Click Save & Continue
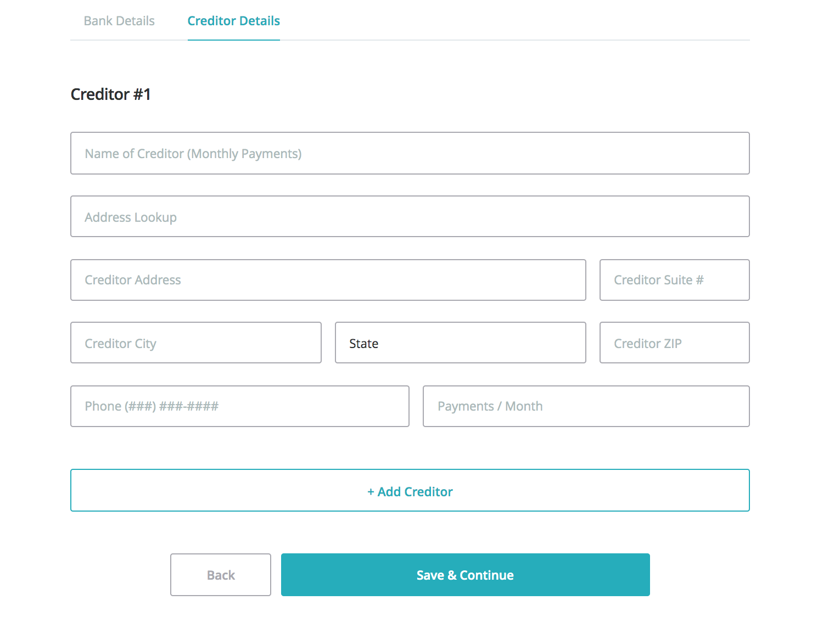 click(465, 575)
